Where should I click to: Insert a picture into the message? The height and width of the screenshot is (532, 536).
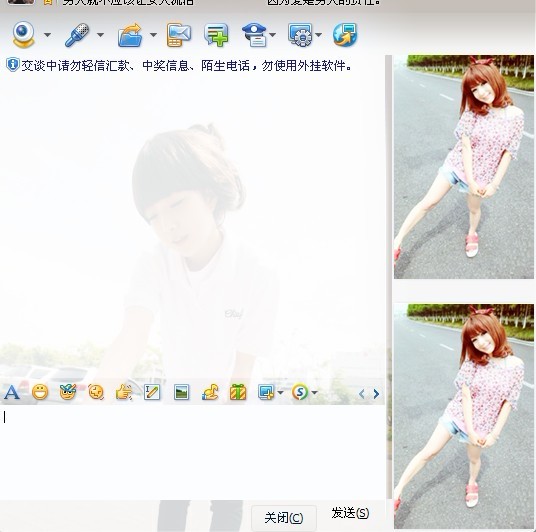point(182,392)
